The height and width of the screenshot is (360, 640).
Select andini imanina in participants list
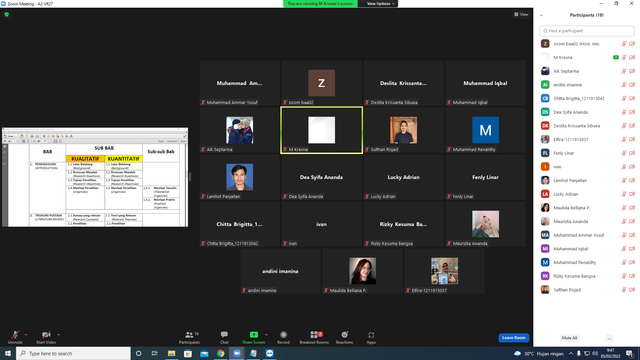coord(587,85)
